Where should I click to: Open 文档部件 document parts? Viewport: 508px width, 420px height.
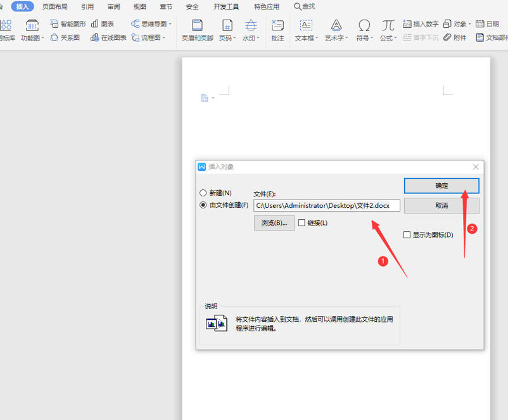492,37
